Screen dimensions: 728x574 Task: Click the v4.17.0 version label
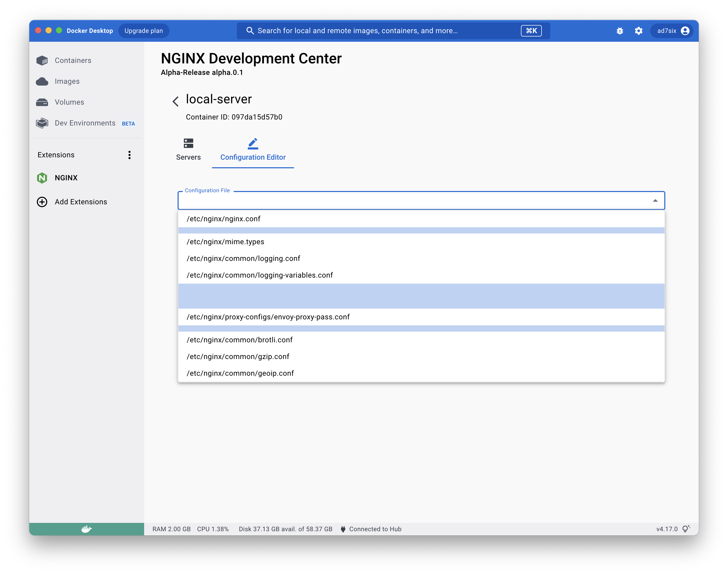pyautogui.click(x=667, y=529)
